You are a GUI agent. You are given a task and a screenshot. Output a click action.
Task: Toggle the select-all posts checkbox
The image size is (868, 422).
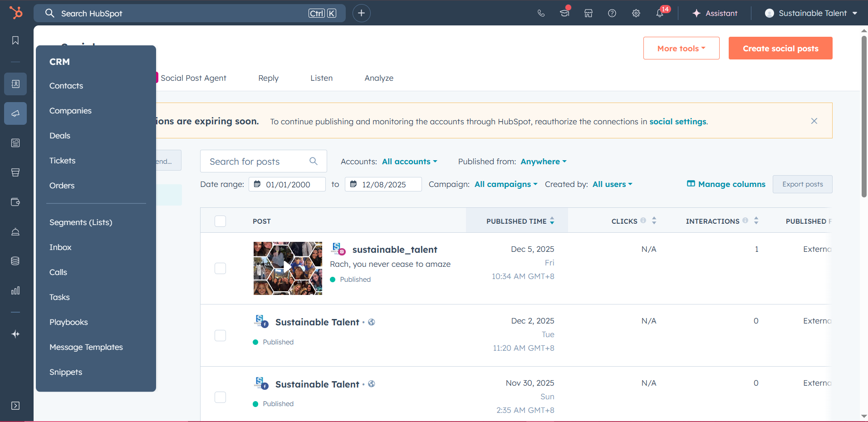[x=220, y=221]
